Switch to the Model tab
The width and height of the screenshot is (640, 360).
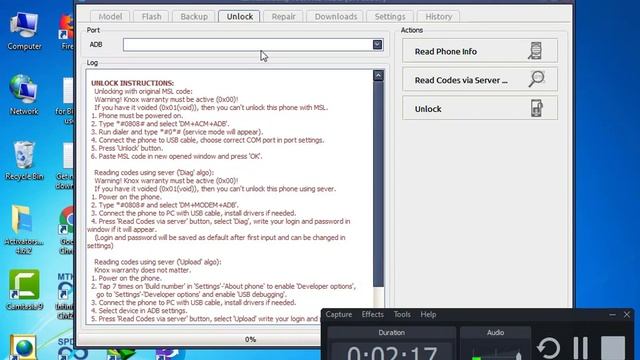click(110, 16)
